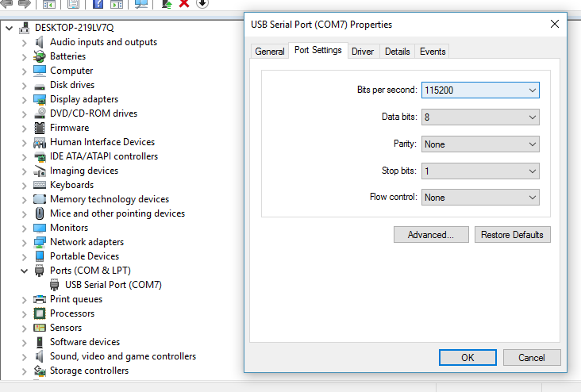Click the Advanced... button

[x=430, y=235]
